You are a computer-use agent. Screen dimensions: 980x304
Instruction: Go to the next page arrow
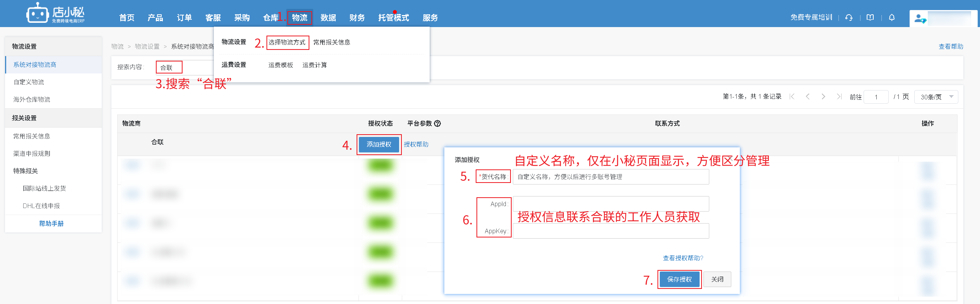(x=823, y=97)
